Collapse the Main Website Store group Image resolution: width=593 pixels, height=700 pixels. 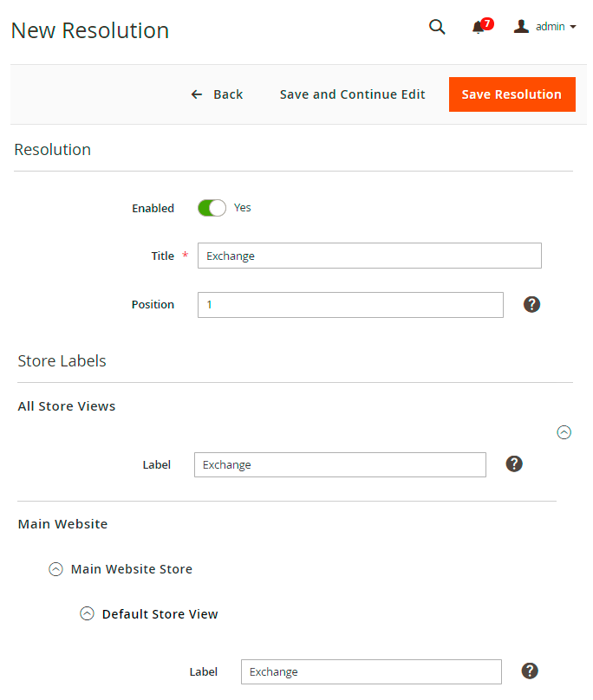[55, 569]
